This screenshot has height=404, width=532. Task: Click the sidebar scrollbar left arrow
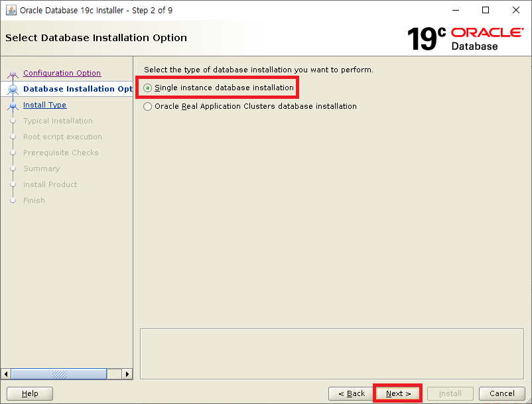click(6, 374)
